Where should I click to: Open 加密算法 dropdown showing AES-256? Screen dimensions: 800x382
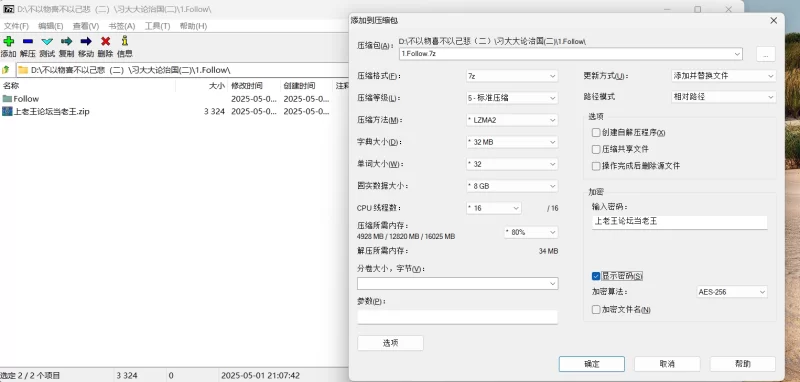pos(732,292)
